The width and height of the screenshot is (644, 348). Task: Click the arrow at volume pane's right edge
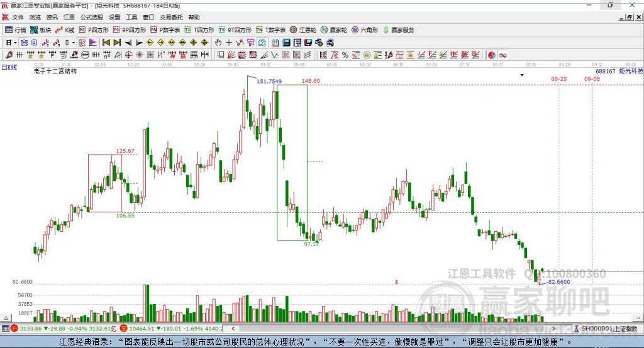pyautogui.click(x=638, y=318)
